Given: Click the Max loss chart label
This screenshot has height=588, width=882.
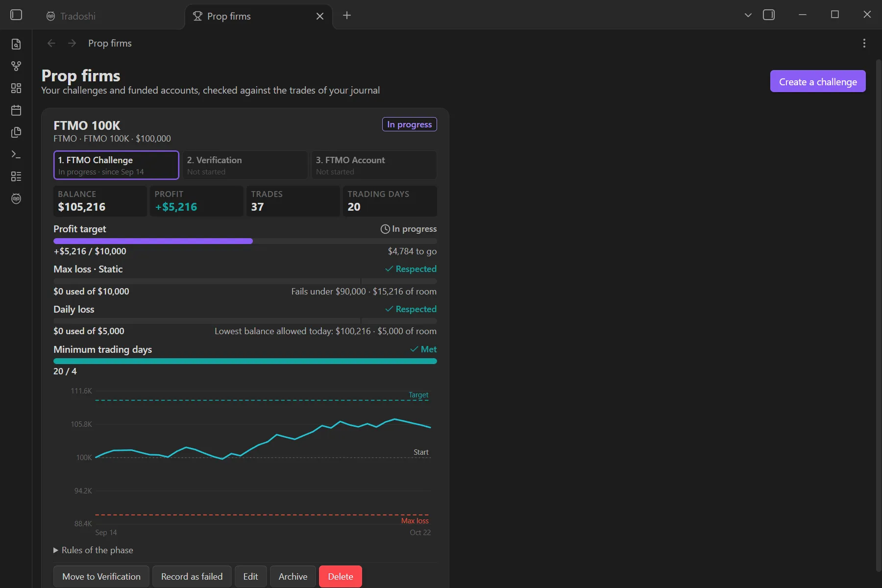Looking at the screenshot, I should point(415,521).
